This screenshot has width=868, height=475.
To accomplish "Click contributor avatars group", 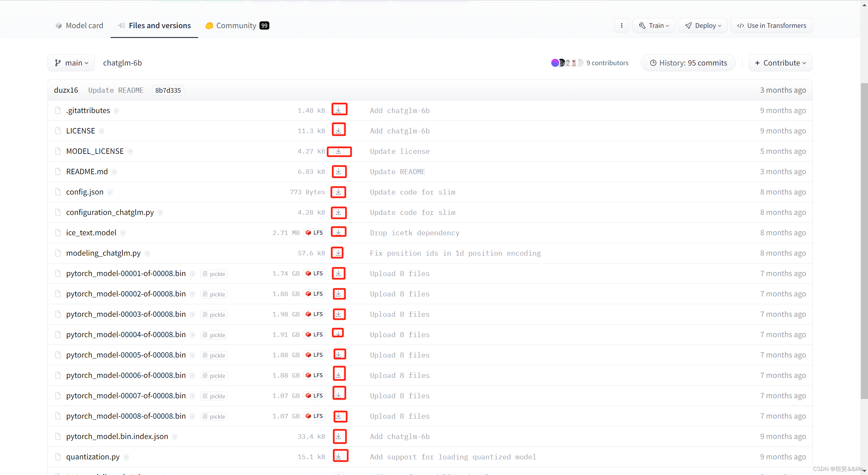I will (x=567, y=63).
